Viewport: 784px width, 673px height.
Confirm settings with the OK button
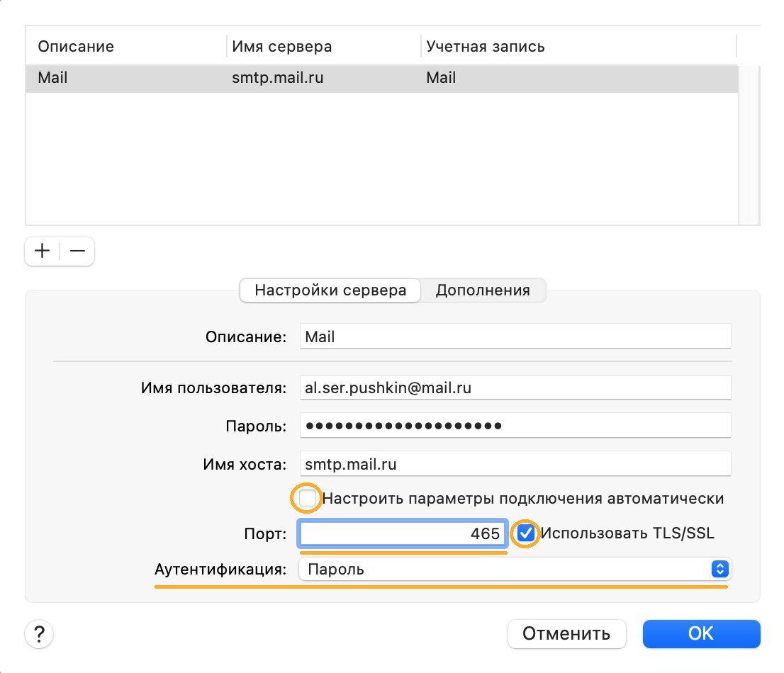[701, 633]
